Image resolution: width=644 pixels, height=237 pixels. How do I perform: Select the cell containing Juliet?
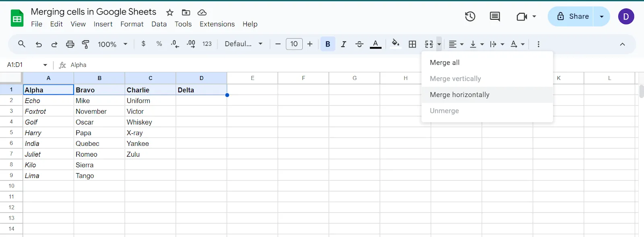point(48,154)
